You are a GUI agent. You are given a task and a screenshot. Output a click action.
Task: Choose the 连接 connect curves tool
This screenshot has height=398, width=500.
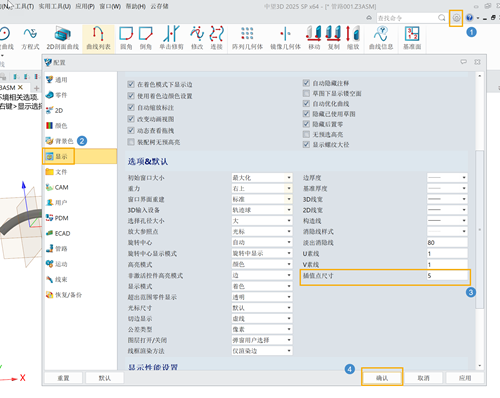(216, 38)
